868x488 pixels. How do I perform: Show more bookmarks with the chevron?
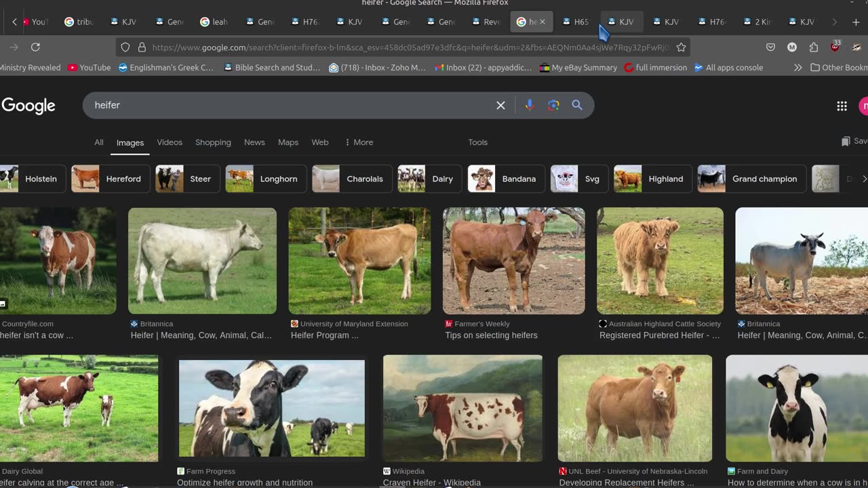(x=797, y=68)
